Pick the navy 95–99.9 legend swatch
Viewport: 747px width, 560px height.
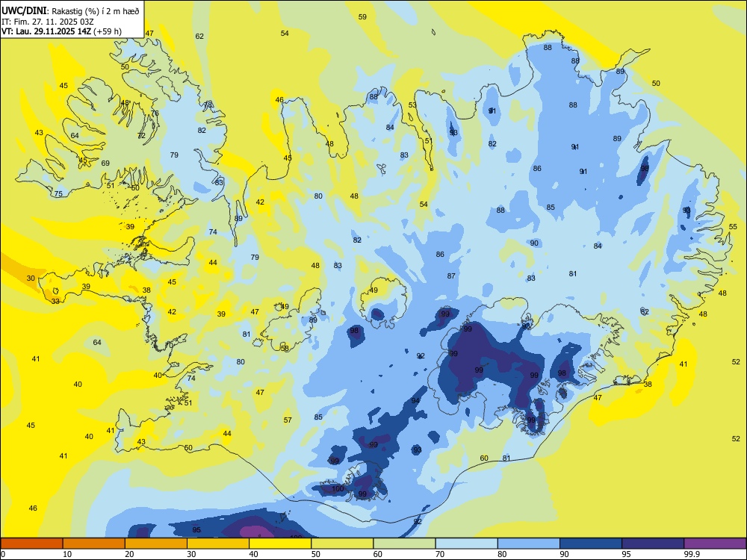(x=653, y=544)
